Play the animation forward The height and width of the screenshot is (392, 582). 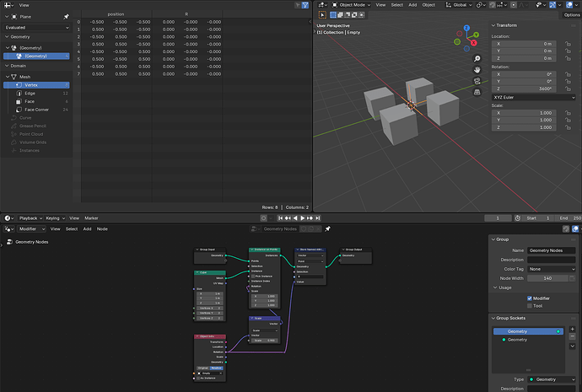click(x=303, y=218)
